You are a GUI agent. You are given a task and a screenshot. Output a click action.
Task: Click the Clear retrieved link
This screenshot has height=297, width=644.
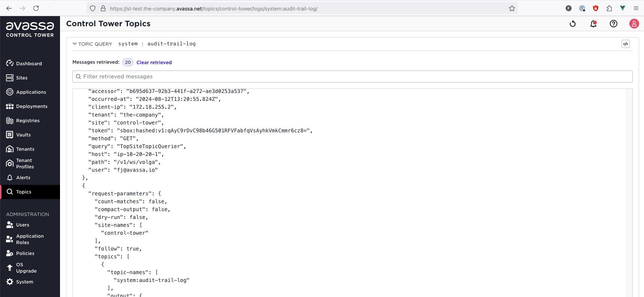point(154,62)
